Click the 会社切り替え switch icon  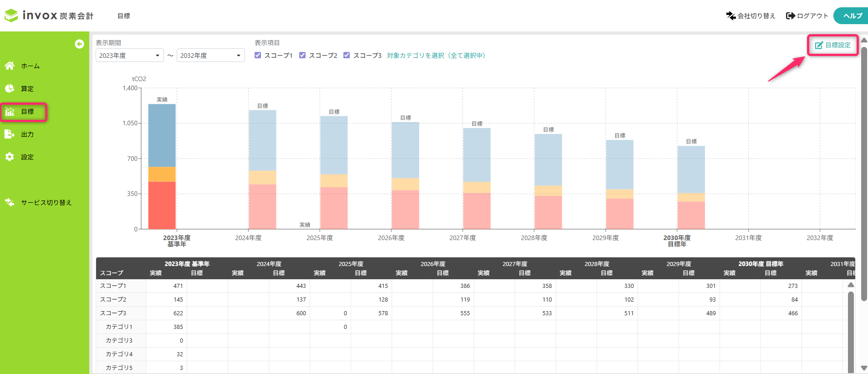[x=731, y=16]
